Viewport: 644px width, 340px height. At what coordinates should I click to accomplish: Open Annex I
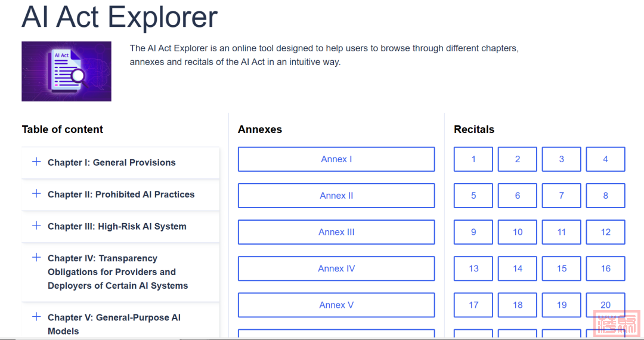point(336,159)
